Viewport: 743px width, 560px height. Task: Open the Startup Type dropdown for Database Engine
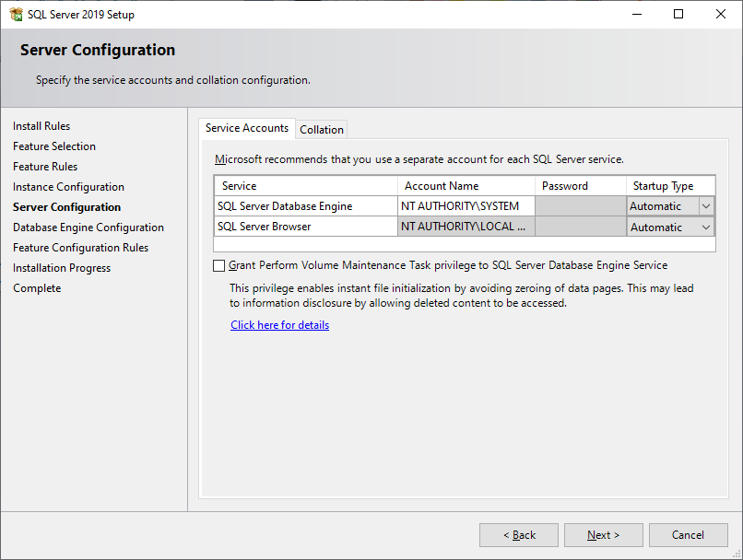coord(707,205)
